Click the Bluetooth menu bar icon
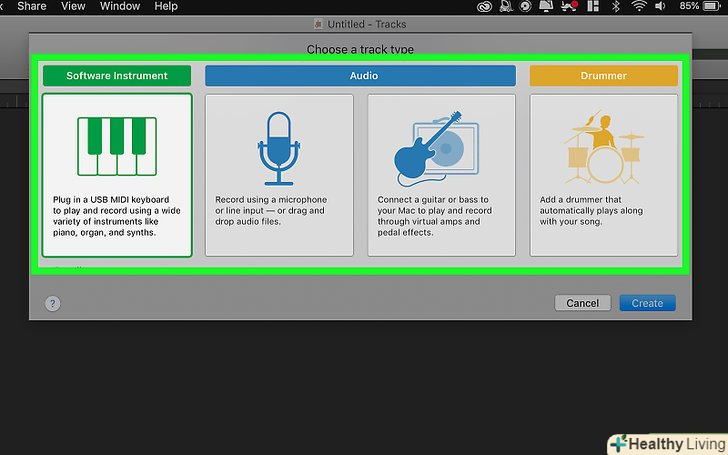 click(616, 6)
